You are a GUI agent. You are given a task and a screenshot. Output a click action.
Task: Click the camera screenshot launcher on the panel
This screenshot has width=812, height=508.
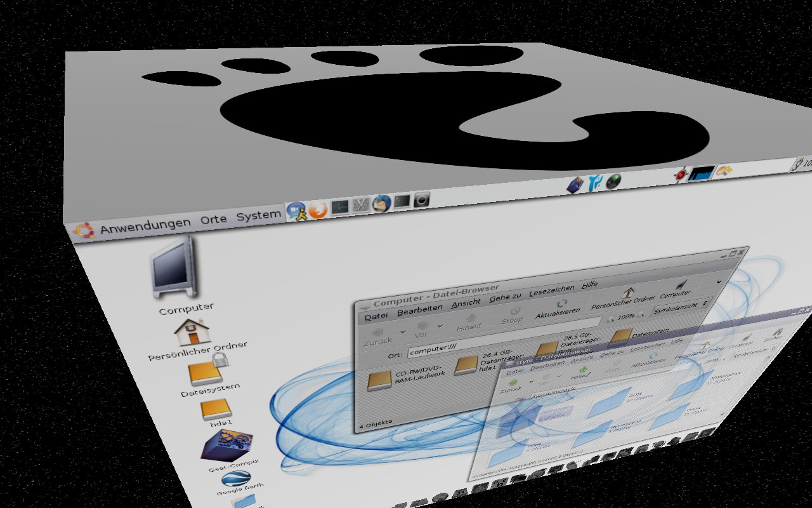click(422, 199)
